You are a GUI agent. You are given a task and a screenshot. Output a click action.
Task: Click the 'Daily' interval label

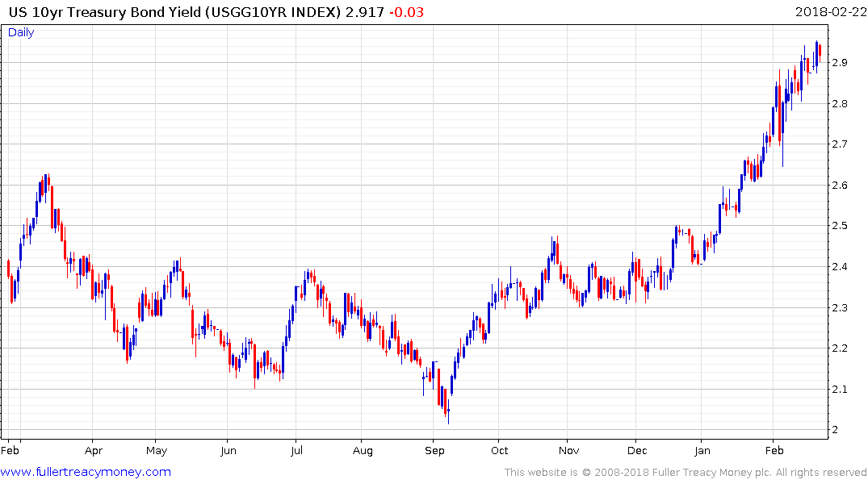(x=21, y=32)
